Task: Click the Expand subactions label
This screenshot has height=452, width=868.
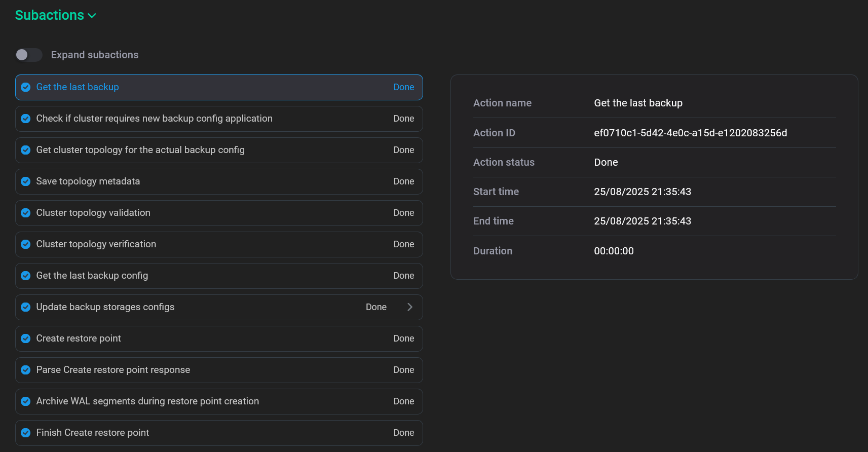Action: [95, 55]
